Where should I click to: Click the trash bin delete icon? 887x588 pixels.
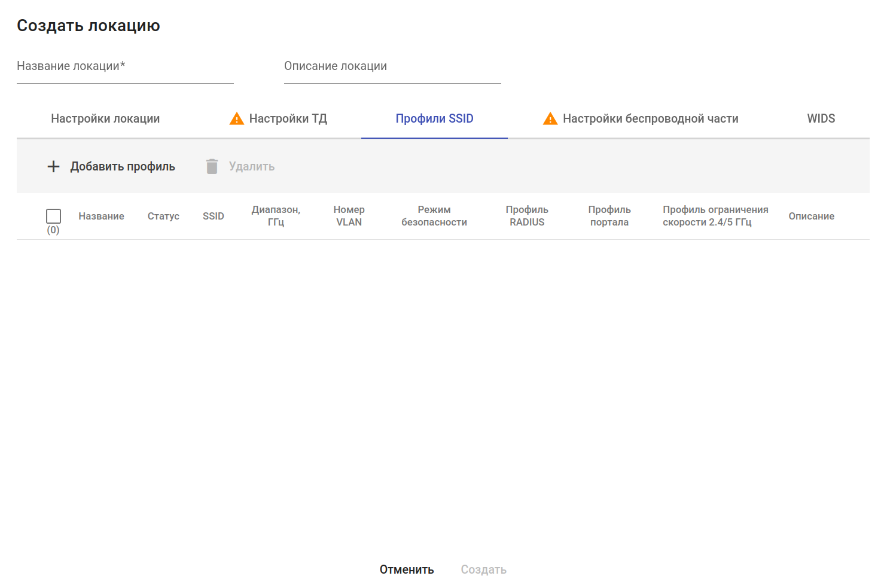coord(212,166)
